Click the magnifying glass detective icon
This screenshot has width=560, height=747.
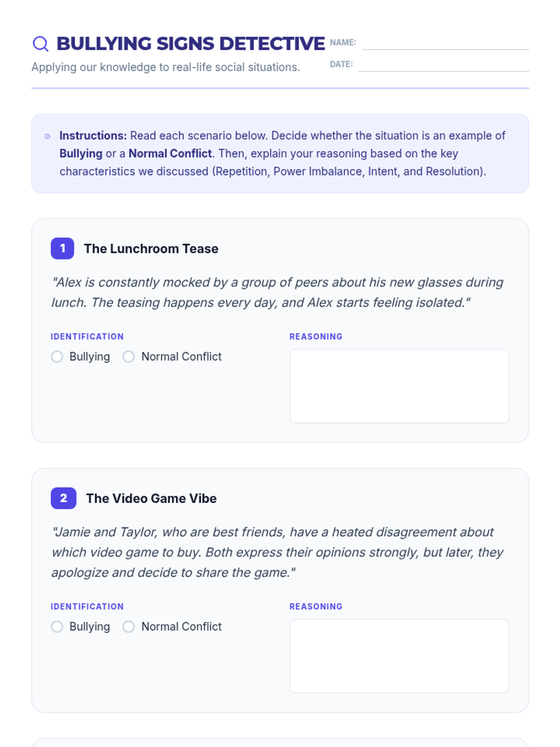point(41,44)
